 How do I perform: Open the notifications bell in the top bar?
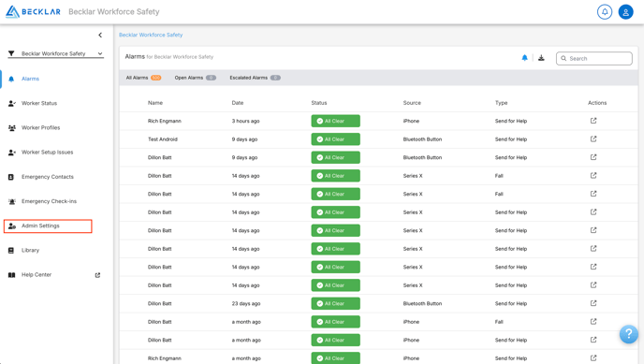[605, 12]
